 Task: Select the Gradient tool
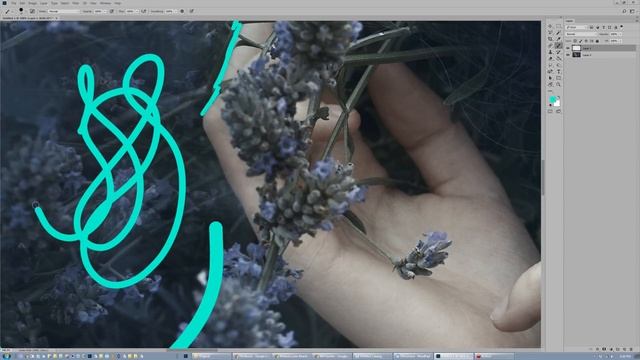coord(558,58)
